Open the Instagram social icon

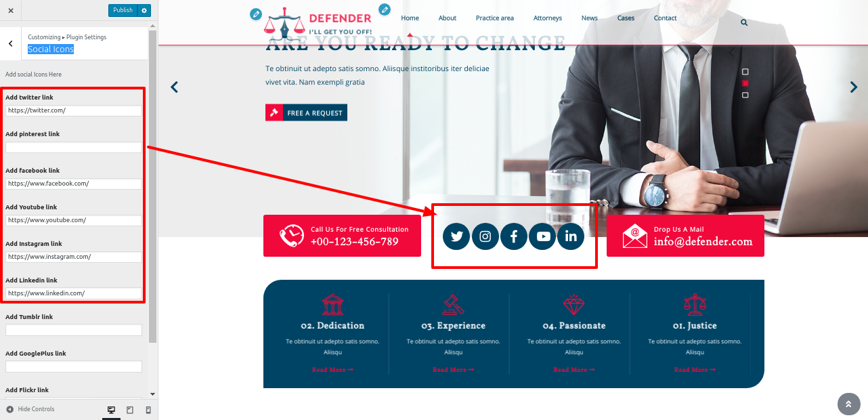[x=485, y=236]
